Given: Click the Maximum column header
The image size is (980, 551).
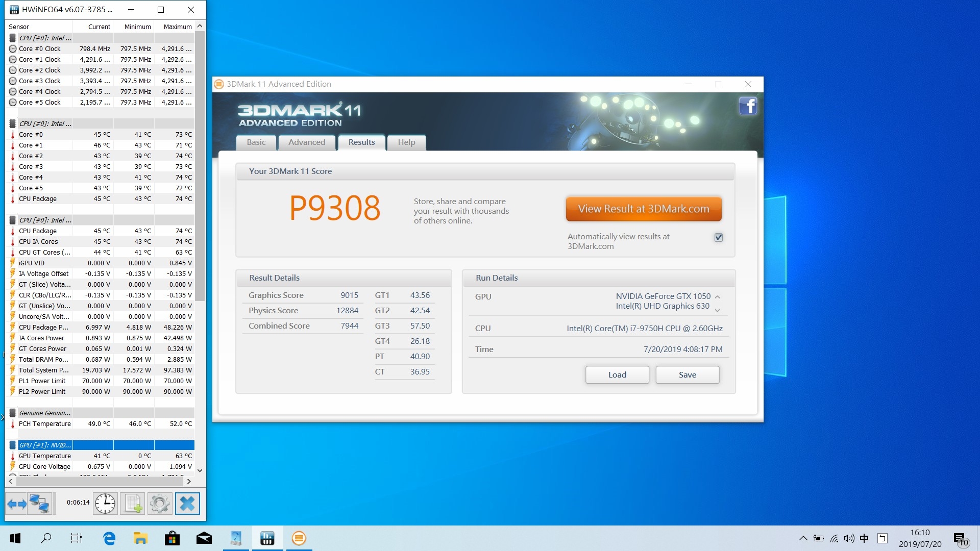Looking at the screenshot, I should [x=174, y=27].
